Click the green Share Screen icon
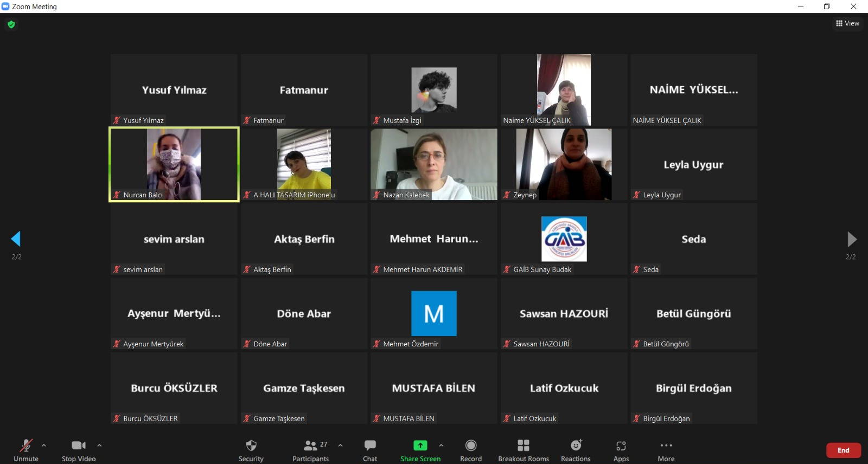The image size is (868, 464). point(420,445)
